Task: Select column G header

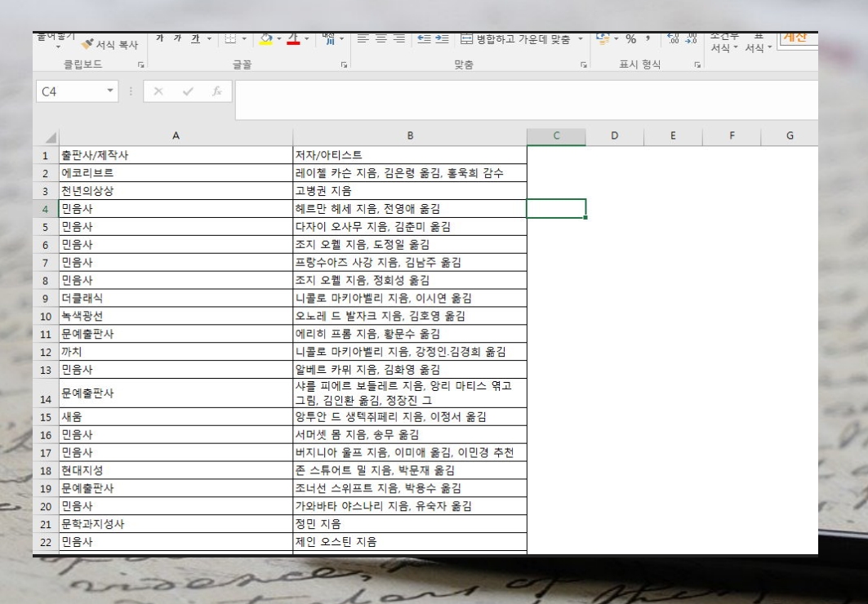Action: tap(790, 136)
